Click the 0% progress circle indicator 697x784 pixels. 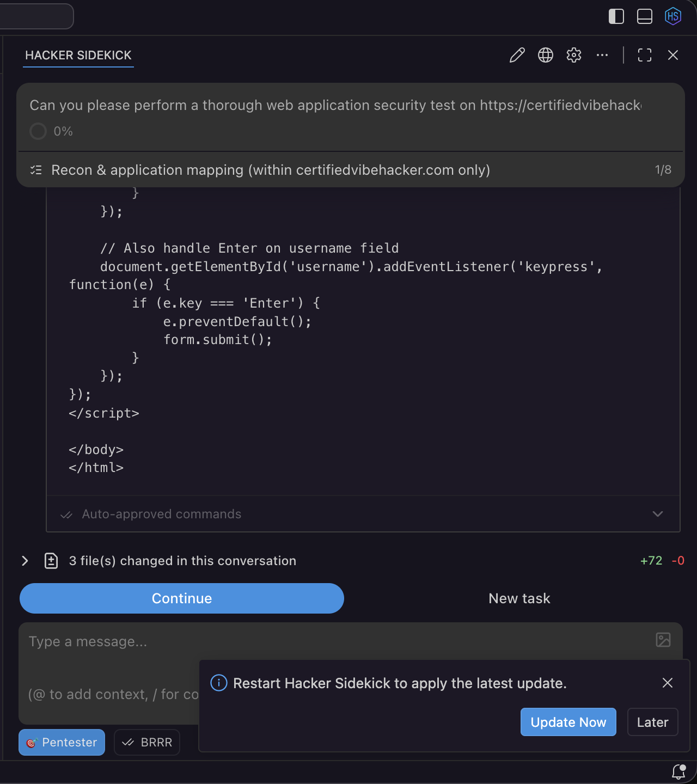tap(38, 131)
